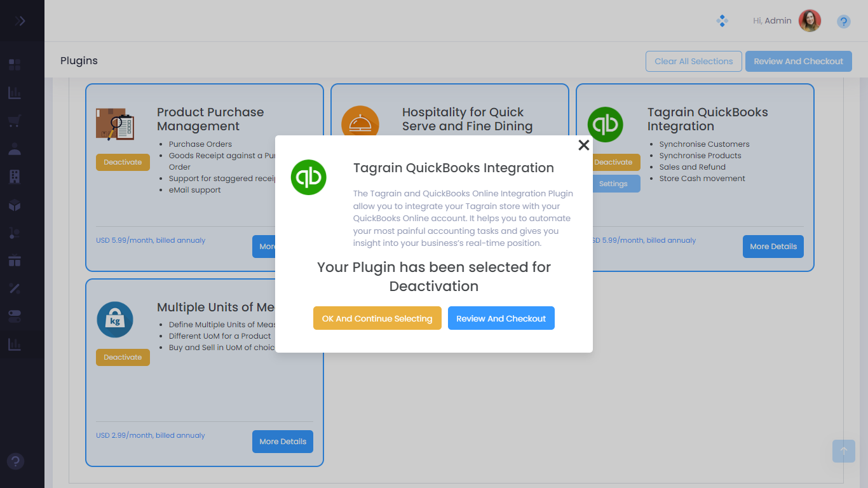The height and width of the screenshot is (488, 868).
Task: Click the scroll-to-top arrow button
Action: pyautogui.click(x=843, y=451)
